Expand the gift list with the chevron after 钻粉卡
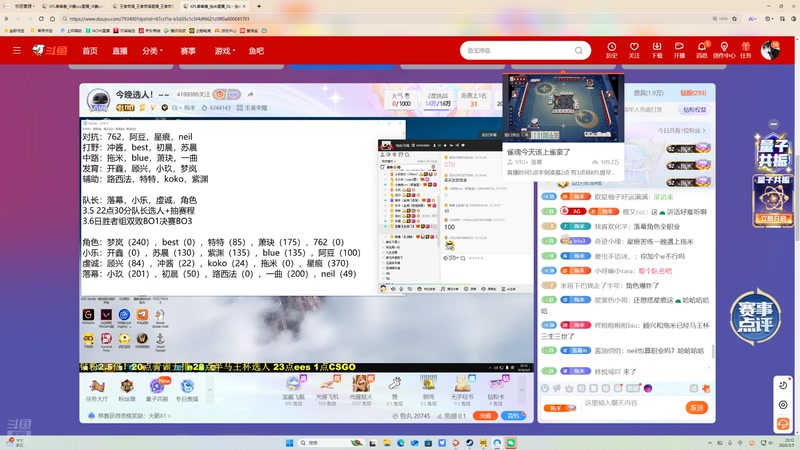The image size is (800, 450). click(522, 390)
